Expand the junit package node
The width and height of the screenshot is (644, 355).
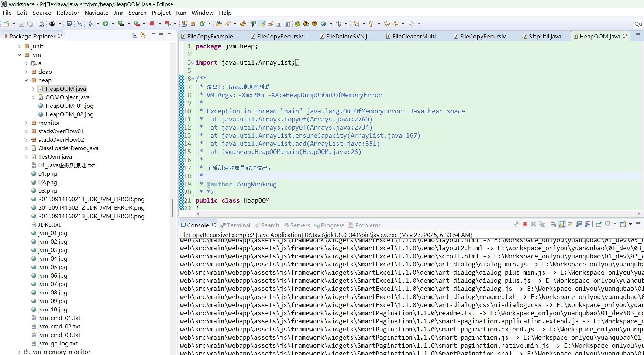tap(19, 46)
